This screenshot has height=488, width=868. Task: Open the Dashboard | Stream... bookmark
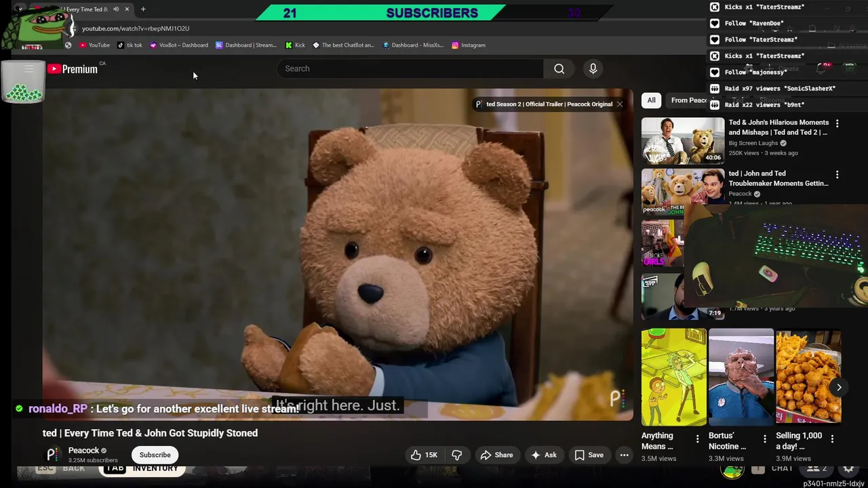point(246,45)
